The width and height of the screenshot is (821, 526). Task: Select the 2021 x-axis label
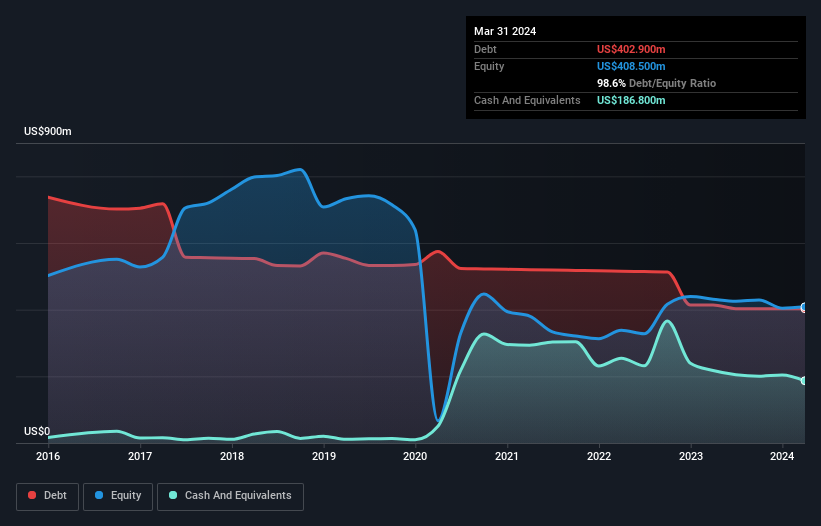507,456
